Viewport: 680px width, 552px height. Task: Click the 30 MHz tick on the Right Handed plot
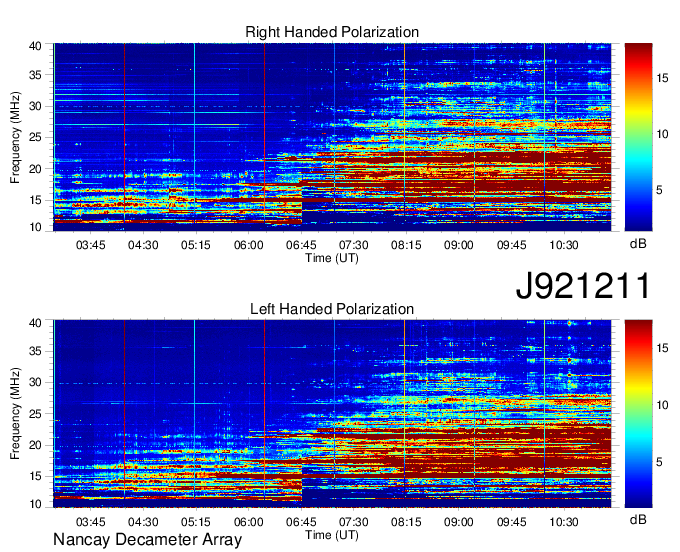point(35,106)
